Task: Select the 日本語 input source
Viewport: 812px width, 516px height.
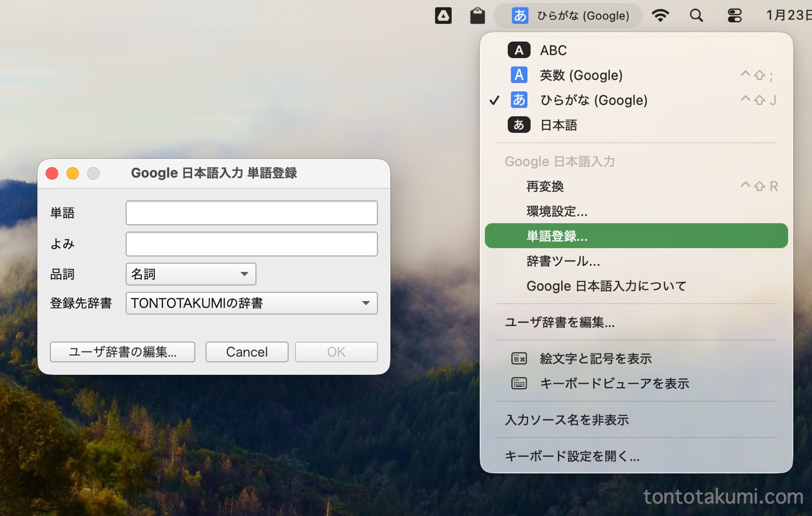Action: [559, 125]
